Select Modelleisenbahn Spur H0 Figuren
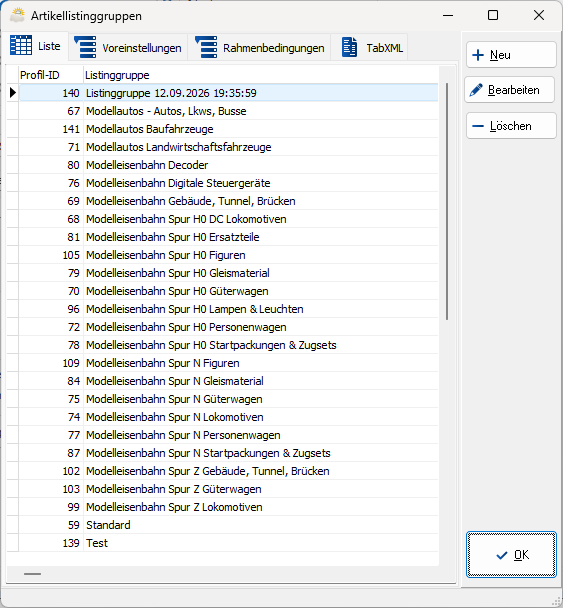The width and height of the screenshot is (563, 608). [x=228, y=255]
